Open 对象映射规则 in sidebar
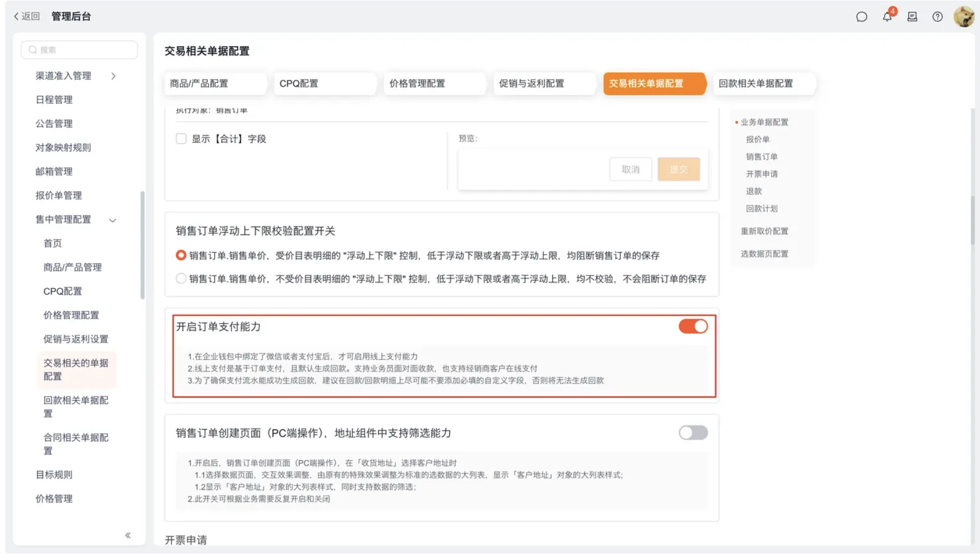The width and height of the screenshot is (980, 554). (x=63, y=148)
